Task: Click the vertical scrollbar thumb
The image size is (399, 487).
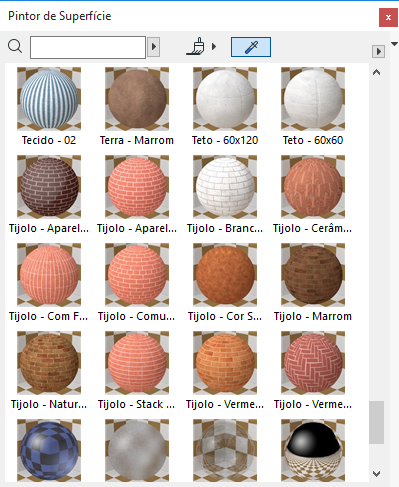Action: coord(376,423)
